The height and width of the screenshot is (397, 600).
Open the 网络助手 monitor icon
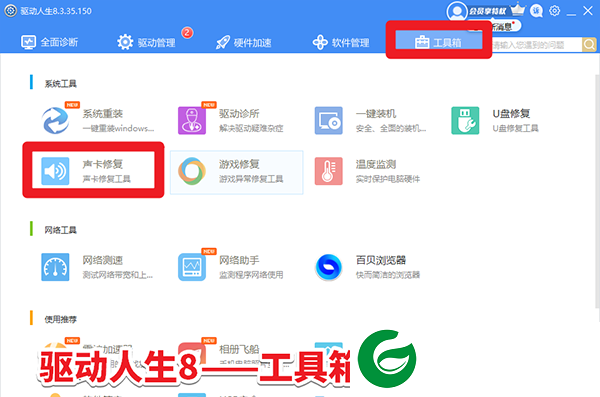pyautogui.click(x=192, y=267)
